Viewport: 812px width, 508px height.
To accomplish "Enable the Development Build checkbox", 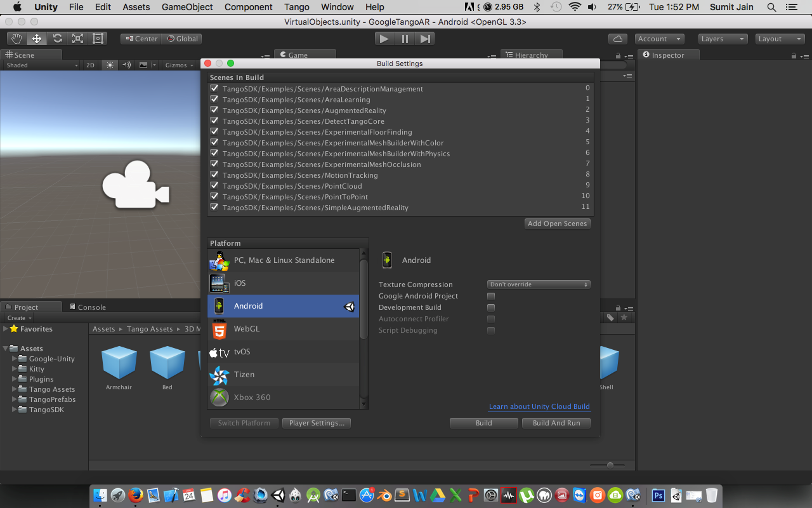I will [x=491, y=307].
